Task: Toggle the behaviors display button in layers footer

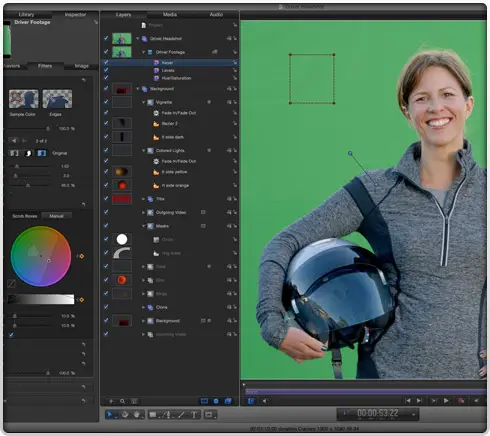Action: tap(216, 401)
